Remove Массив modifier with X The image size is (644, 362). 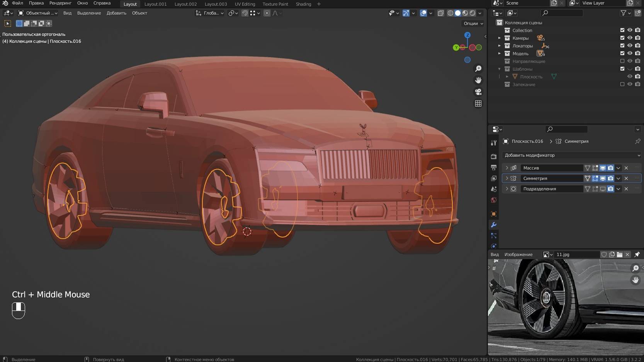tap(626, 168)
